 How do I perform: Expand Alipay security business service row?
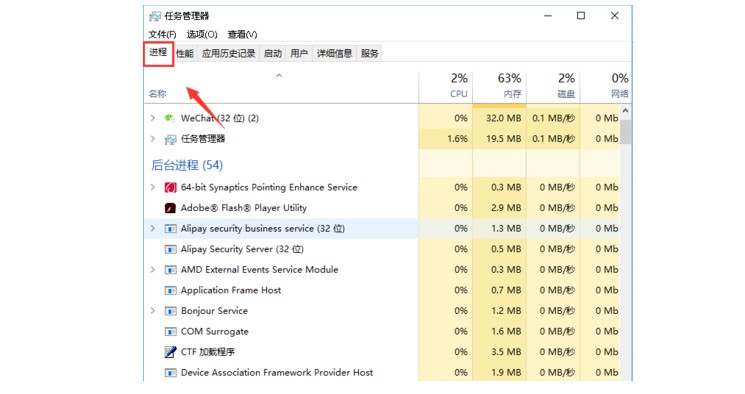[x=153, y=229]
